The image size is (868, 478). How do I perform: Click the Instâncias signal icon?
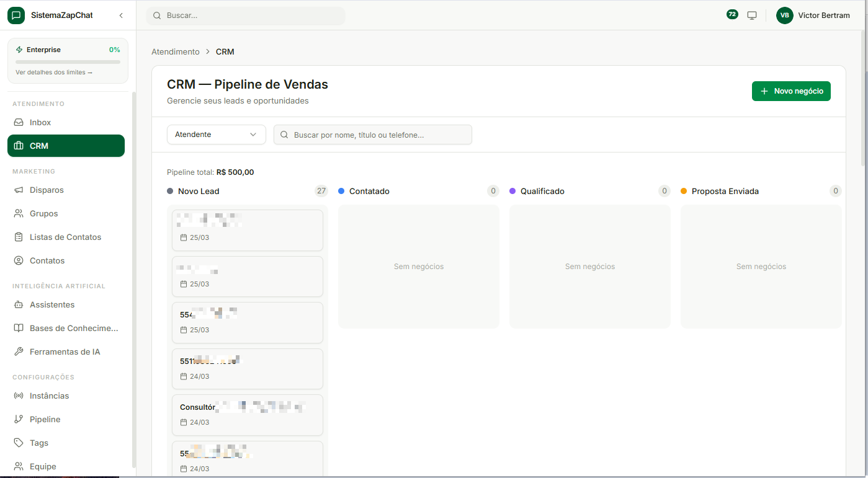click(18, 396)
